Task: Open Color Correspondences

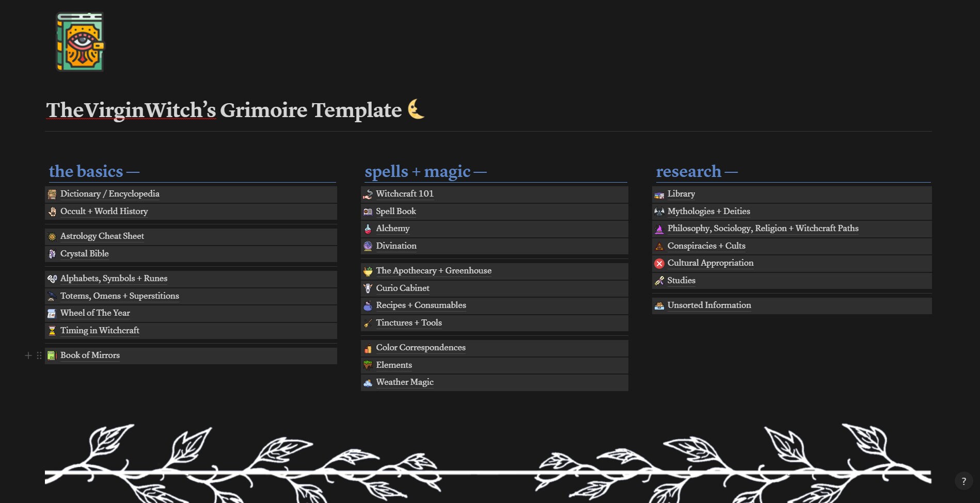Action: point(421,347)
